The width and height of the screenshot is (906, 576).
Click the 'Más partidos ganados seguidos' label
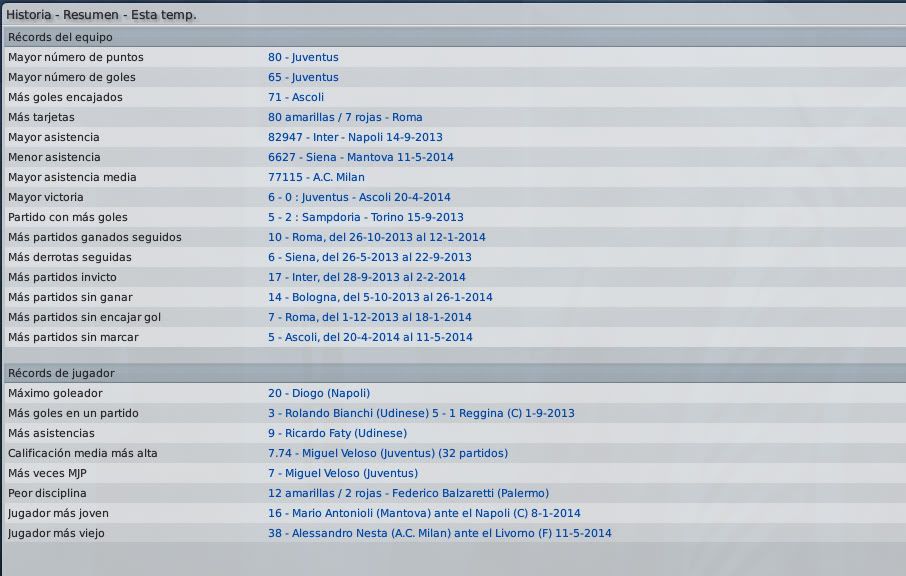[x=95, y=237]
